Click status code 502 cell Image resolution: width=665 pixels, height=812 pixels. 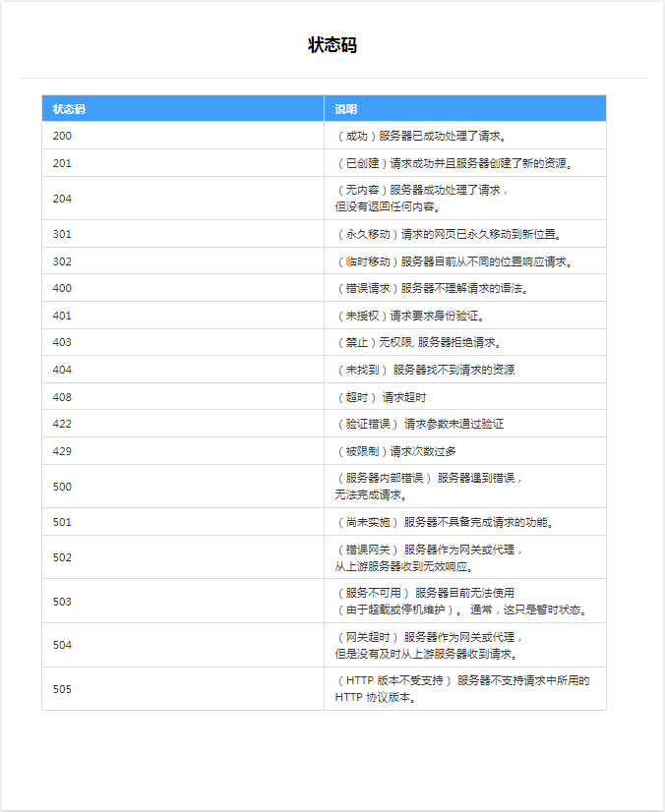183,557
